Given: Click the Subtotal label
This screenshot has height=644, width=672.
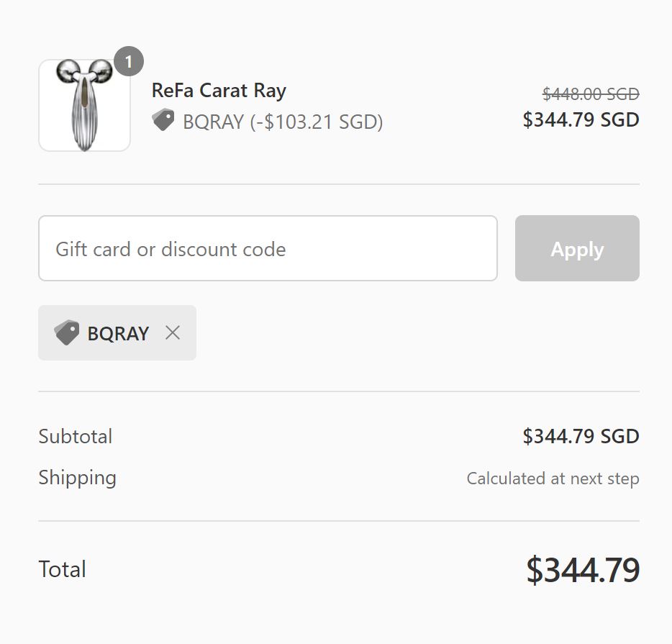Looking at the screenshot, I should (76, 436).
